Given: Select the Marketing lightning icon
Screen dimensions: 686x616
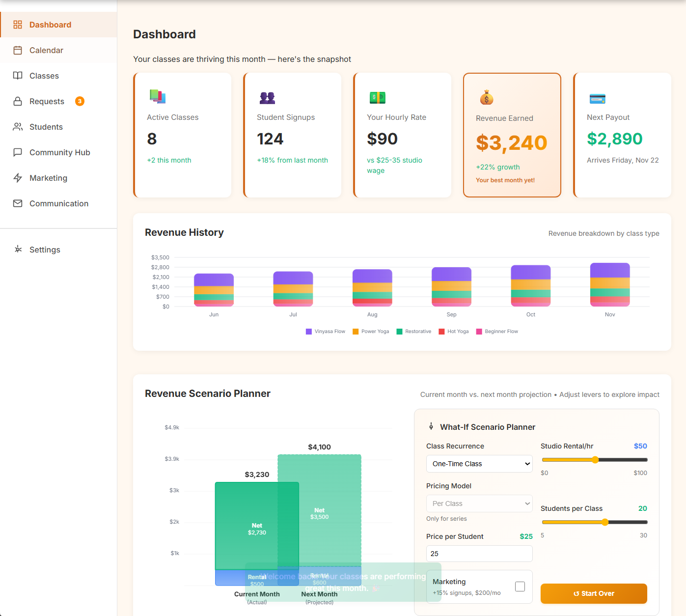Looking at the screenshot, I should pos(18,178).
